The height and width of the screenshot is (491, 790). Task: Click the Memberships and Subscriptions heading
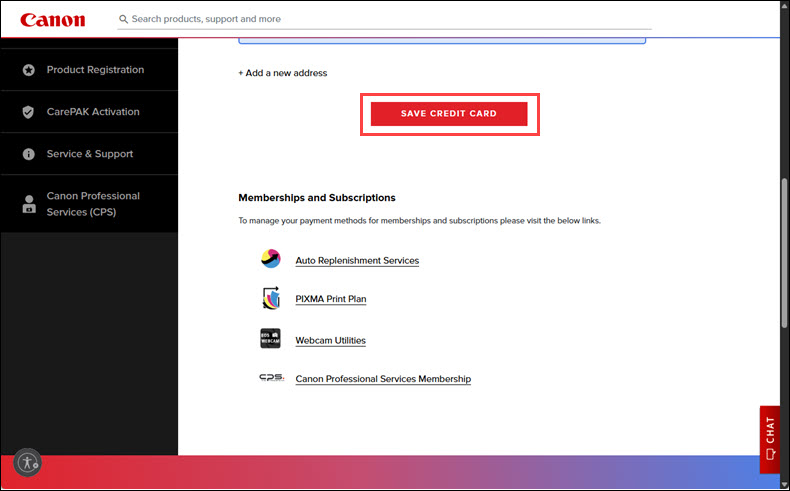pyautogui.click(x=317, y=198)
